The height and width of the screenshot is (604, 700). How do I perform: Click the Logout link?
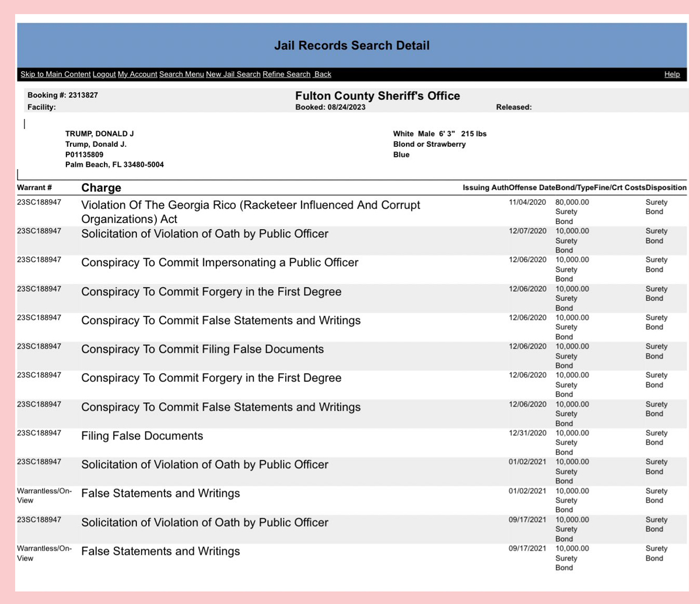click(104, 75)
